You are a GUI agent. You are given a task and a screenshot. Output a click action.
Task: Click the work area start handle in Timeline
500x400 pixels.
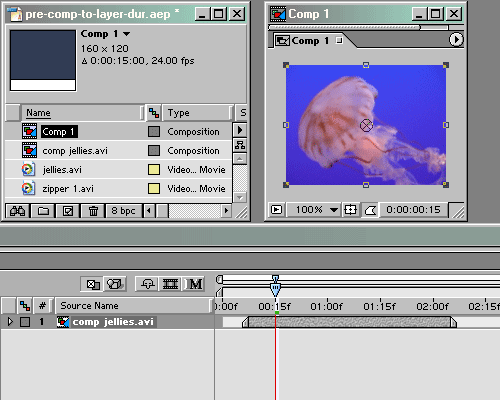point(219,292)
